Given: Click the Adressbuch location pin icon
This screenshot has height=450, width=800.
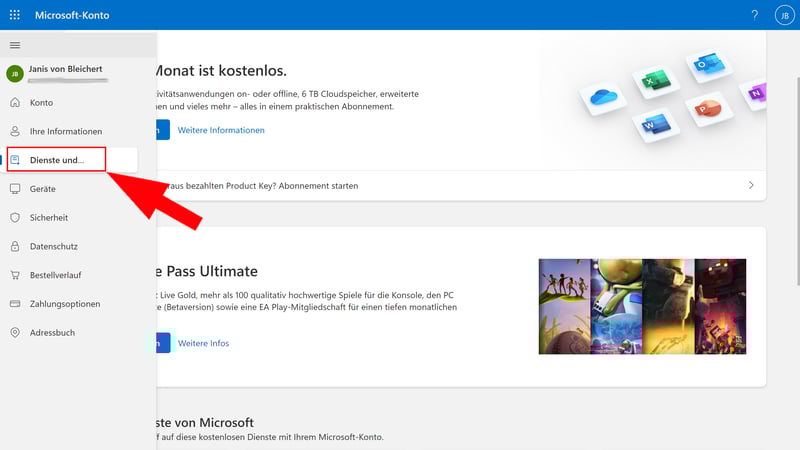Looking at the screenshot, I should tap(15, 333).
